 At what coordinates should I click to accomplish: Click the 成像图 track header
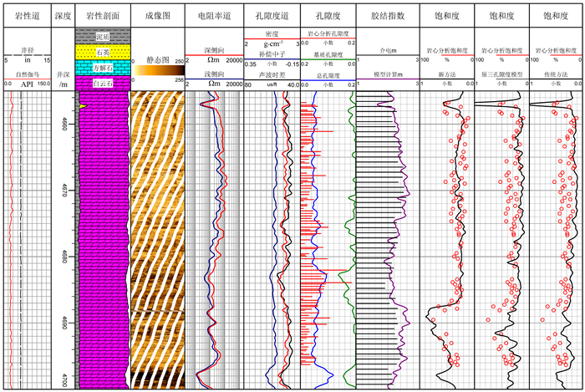pyautogui.click(x=156, y=16)
